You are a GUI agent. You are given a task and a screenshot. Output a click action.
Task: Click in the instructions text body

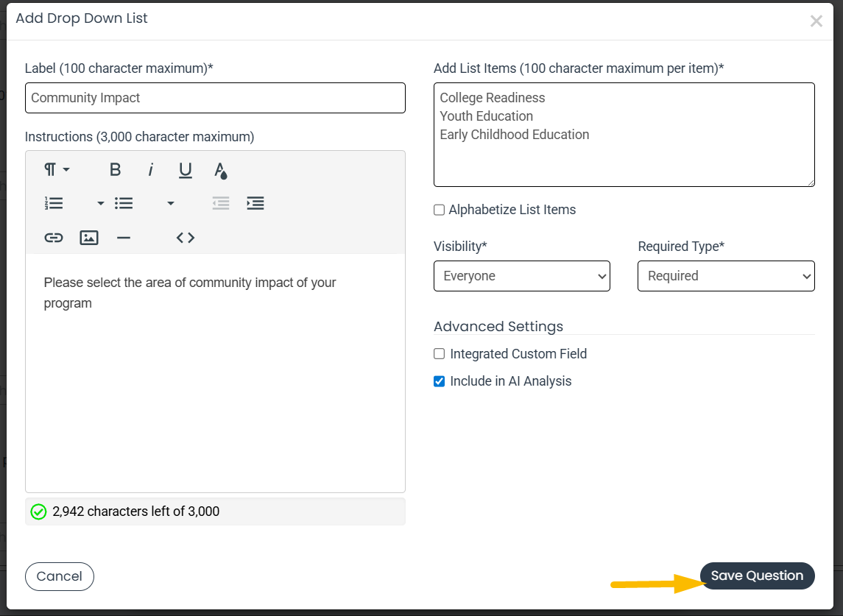pyautogui.click(x=215, y=372)
